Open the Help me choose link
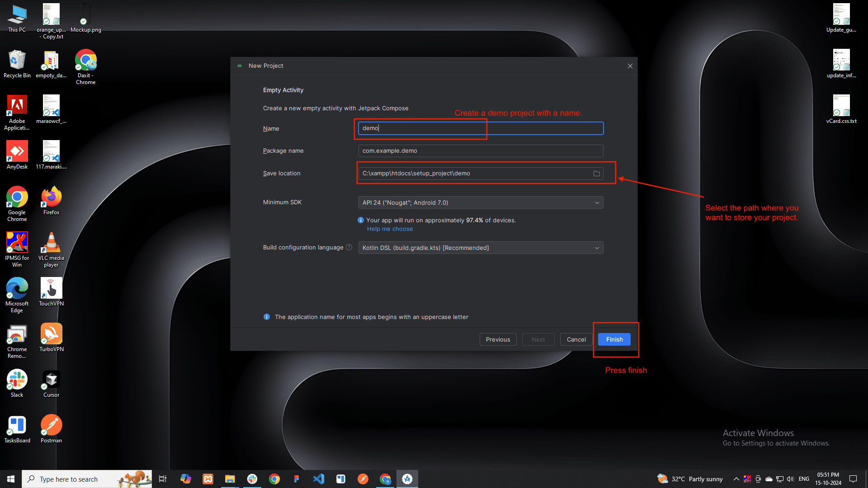The height and width of the screenshot is (488, 868). (390, 229)
